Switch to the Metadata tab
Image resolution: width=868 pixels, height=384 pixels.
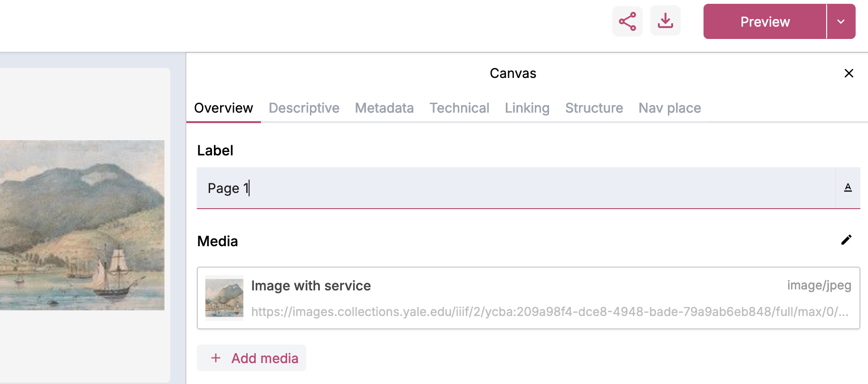coord(384,108)
